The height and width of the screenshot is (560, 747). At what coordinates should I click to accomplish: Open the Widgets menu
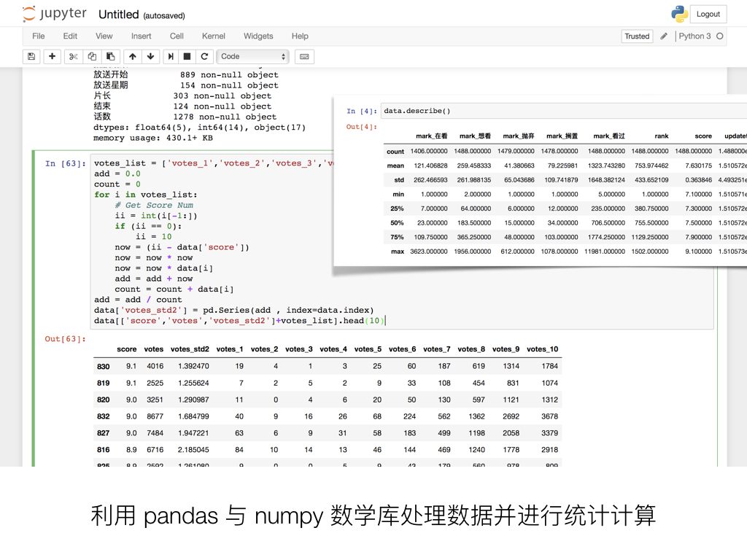258,36
